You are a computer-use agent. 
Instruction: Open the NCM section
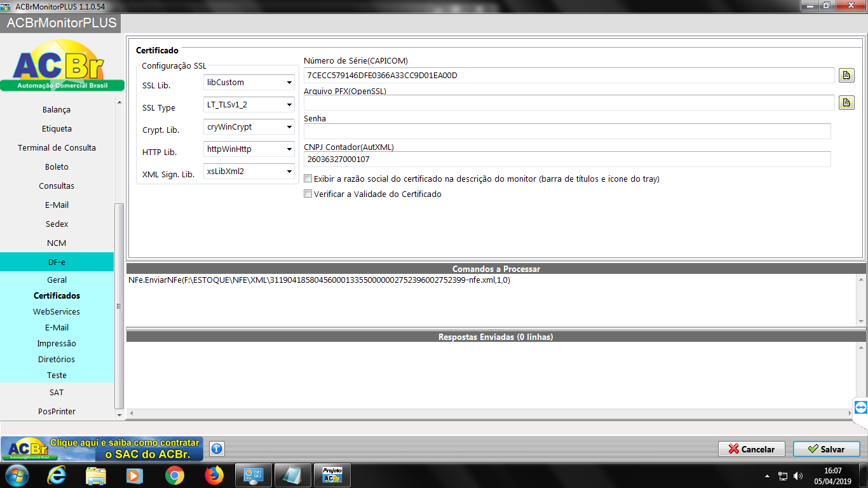click(x=57, y=243)
